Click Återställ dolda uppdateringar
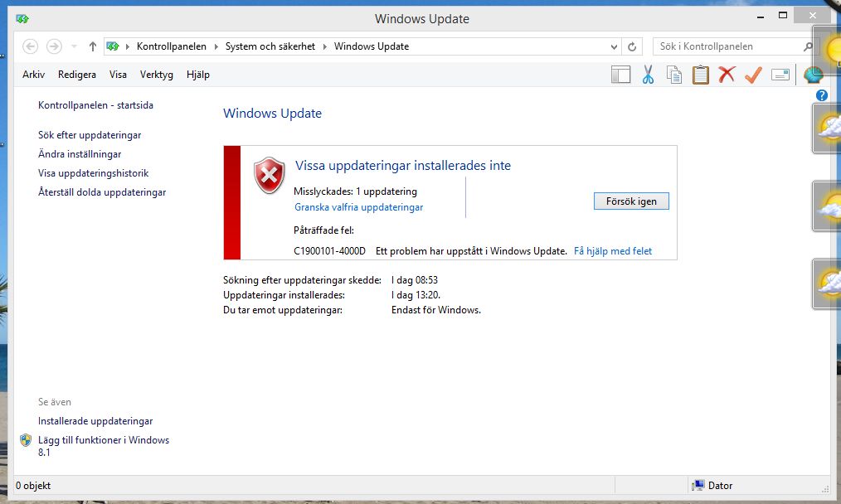 102,192
